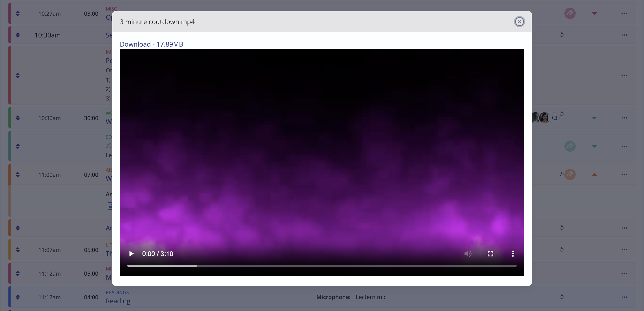Click sync icon on the 11:00am row
The height and width of the screenshot is (311, 644).
pyautogui.click(x=561, y=175)
